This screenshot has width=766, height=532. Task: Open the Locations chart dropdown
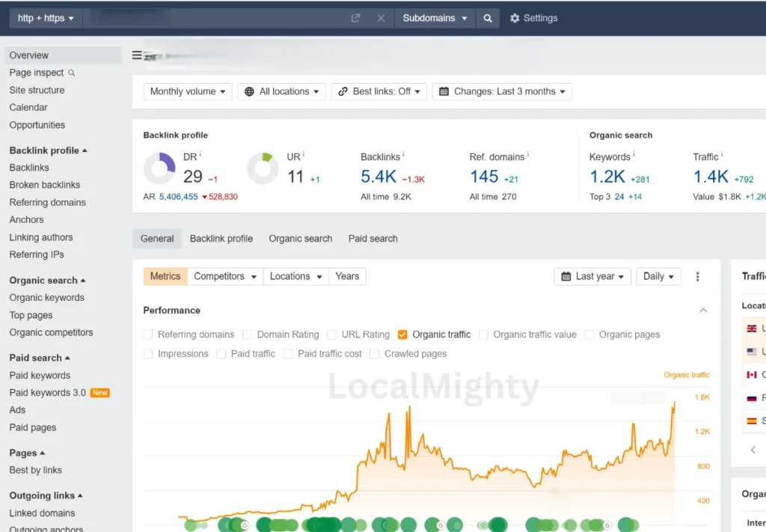coord(295,277)
